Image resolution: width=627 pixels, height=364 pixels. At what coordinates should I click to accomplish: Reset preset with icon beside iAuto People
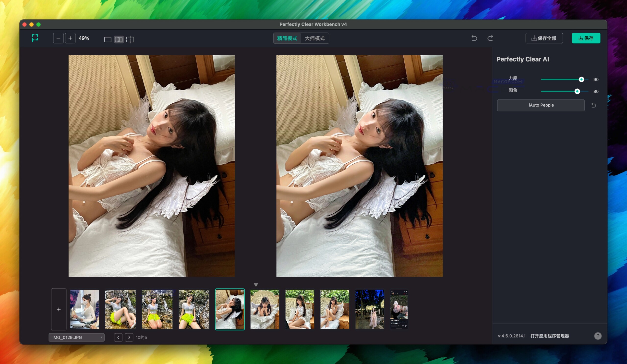point(594,105)
